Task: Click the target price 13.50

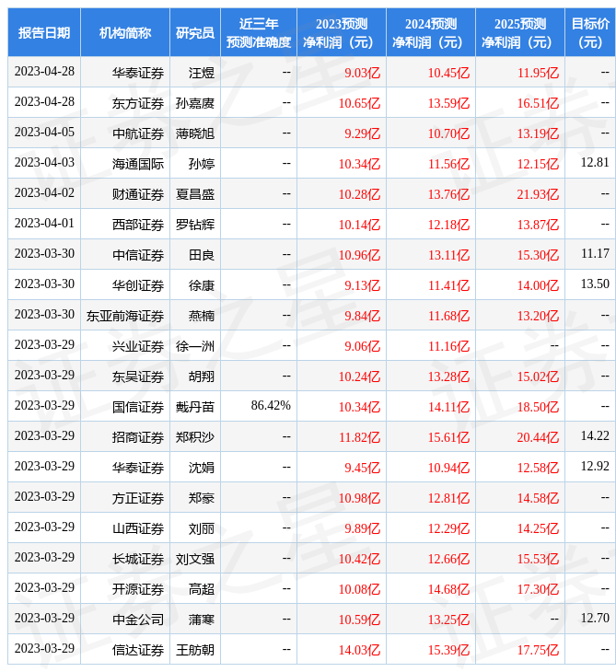Action: point(595,284)
